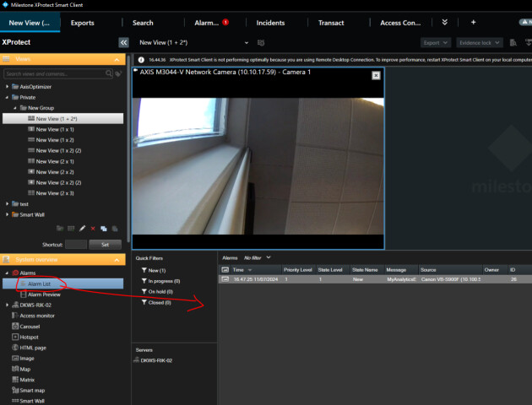Screen dimensions: 532x405
Task: Apply the In progress (0) quick filter
Action: click(x=164, y=281)
